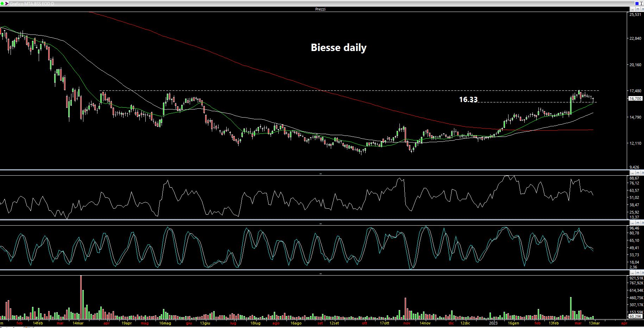Maximize the RSI oscillator panel
644x328 pixels.
pos(638,173)
